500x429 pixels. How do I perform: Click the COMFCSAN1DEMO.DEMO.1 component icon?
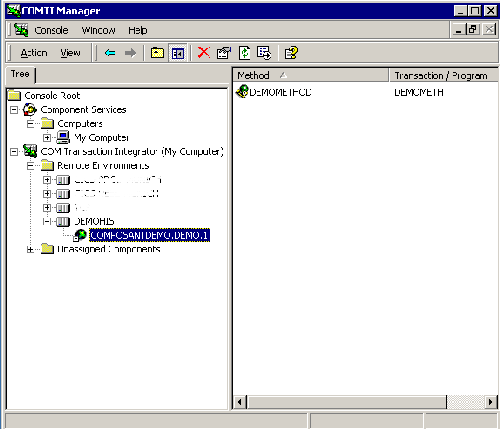click(x=80, y=235)
